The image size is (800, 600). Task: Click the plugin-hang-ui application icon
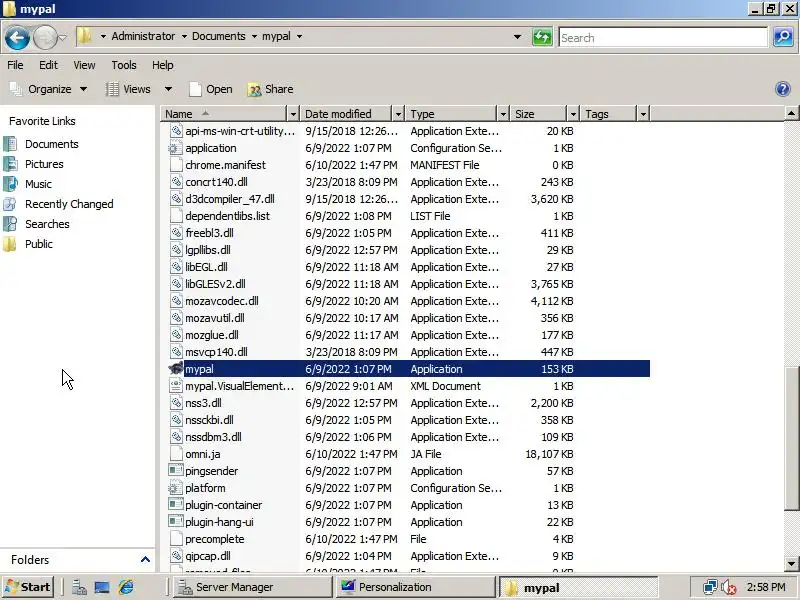[x=176, y=521]
